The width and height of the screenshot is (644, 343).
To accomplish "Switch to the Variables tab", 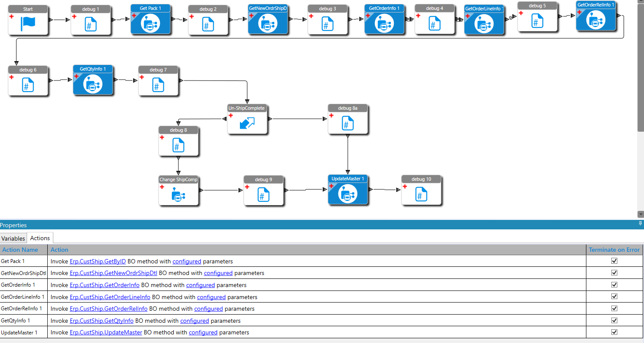I will (13, 238).
